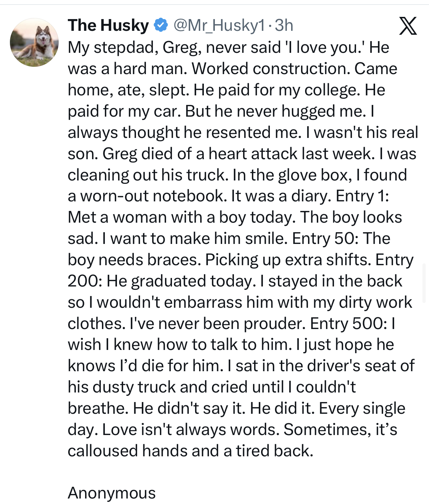Click the Anonymous signature line
This screenshot has width=429, height=504.
point(111,493)
